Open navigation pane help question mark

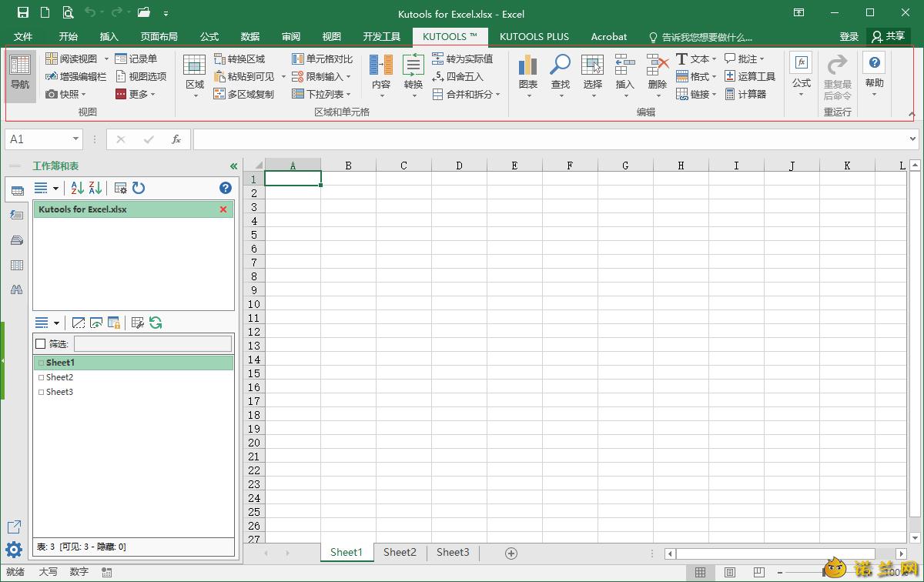pyautogui.click(x=226, y=188)
